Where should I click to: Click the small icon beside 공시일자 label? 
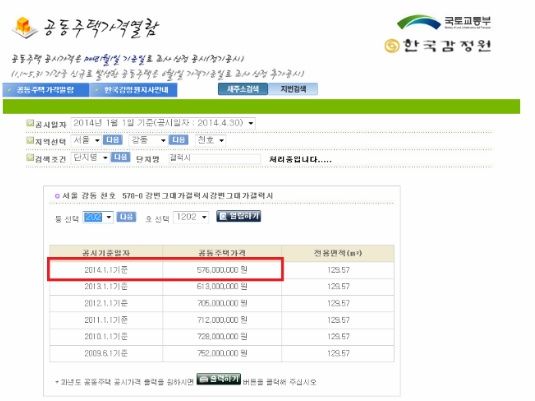(30, 123)
